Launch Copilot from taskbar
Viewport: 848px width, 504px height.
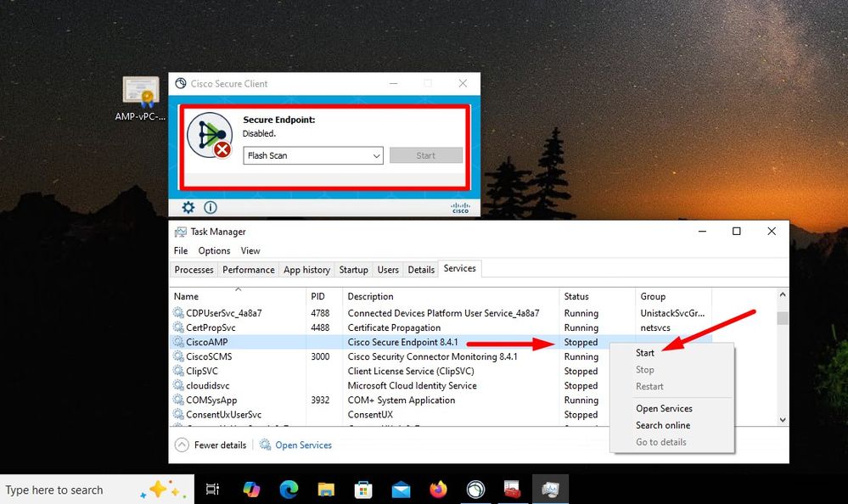click(x=251, y=490)
